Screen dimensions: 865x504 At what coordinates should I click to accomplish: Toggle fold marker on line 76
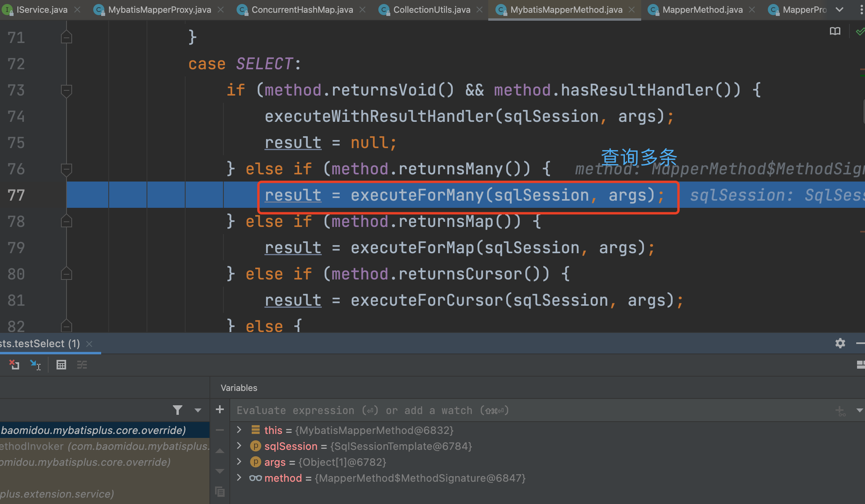[x=67, y=169]
